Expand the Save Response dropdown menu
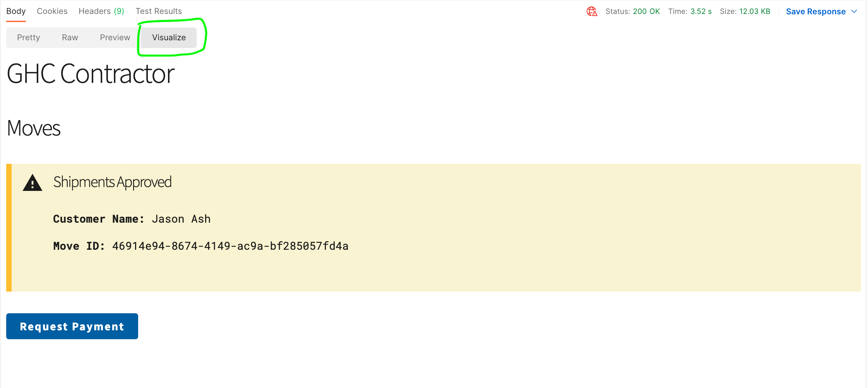This screenshot has width=868, height=388. point(854,12)
